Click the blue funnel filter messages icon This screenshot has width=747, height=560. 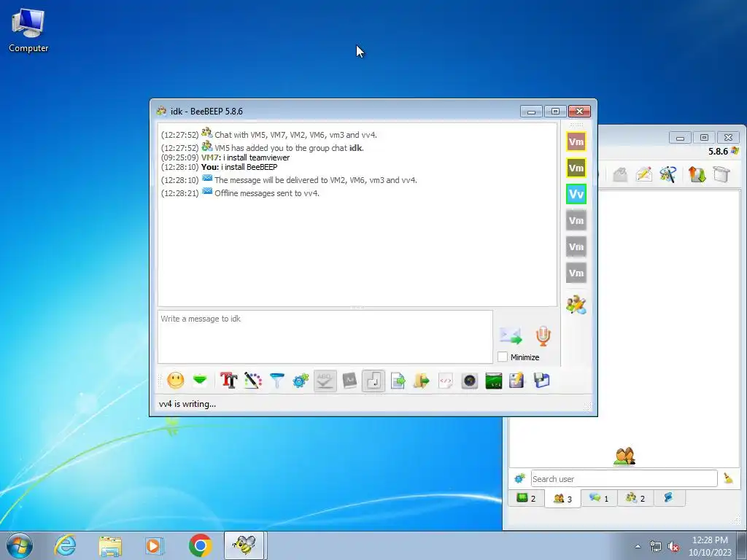click(276, 381)
